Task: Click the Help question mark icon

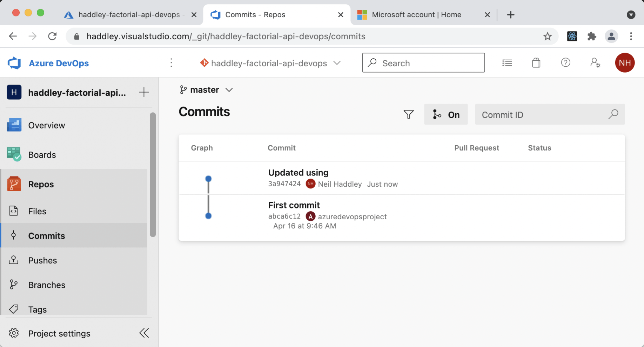Action: point(565,63)
